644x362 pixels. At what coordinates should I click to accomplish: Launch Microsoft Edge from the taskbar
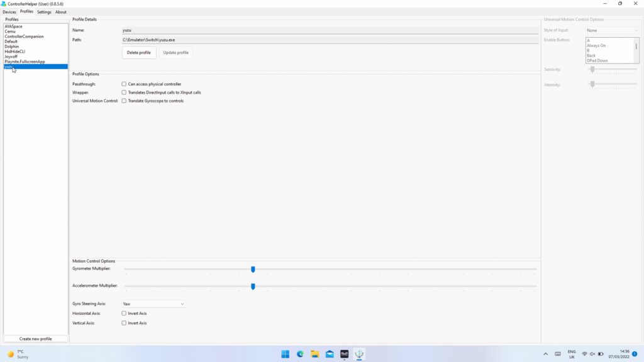pyautogui.click(x=300, y=354)
